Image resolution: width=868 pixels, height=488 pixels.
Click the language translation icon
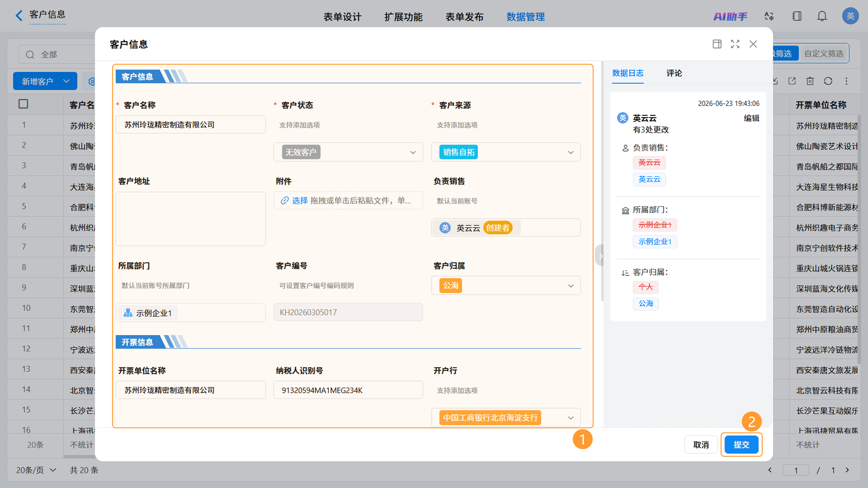pos(769,16)
